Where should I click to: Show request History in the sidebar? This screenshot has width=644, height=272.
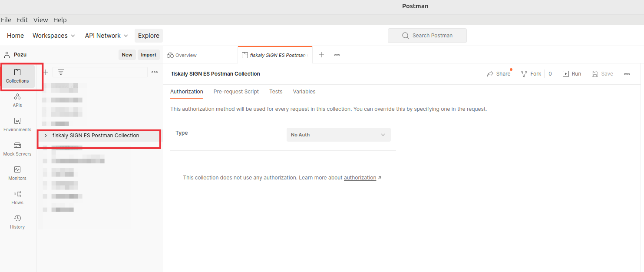click(17, 222)
